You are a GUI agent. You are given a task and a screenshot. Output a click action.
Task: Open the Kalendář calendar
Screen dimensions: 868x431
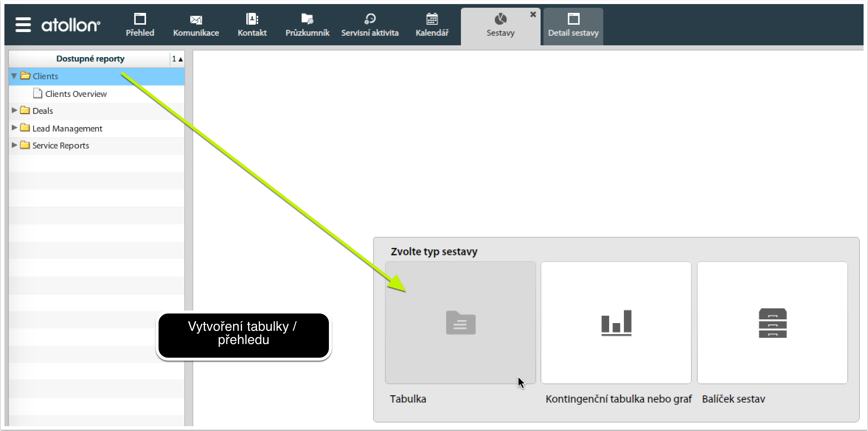432,25
